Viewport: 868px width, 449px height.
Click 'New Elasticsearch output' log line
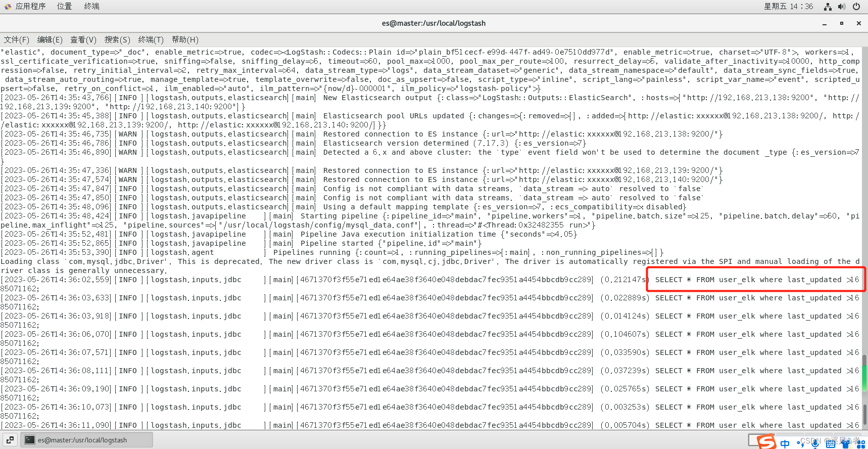click(x=430, y=102)
